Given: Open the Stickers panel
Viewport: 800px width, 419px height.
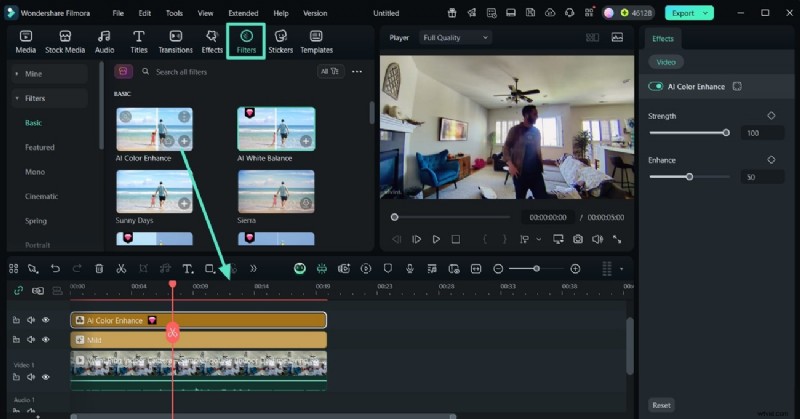Looking at the screenshot, I should (280, 41).
